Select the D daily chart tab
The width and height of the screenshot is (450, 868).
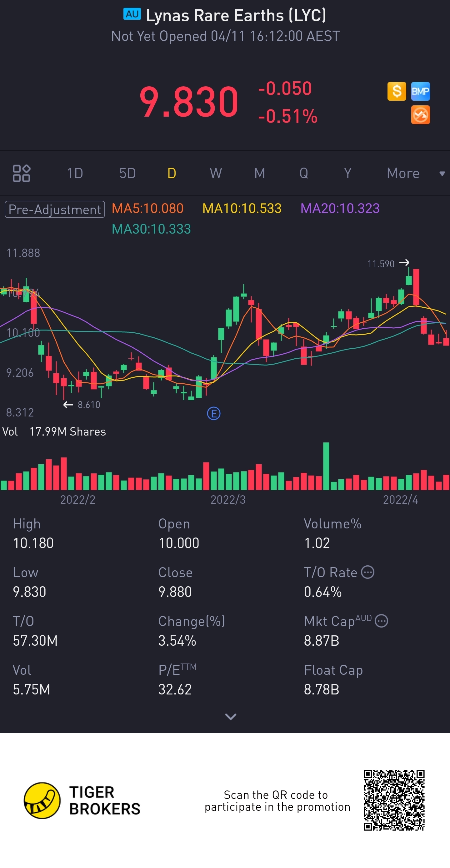(x=172, y=173)
